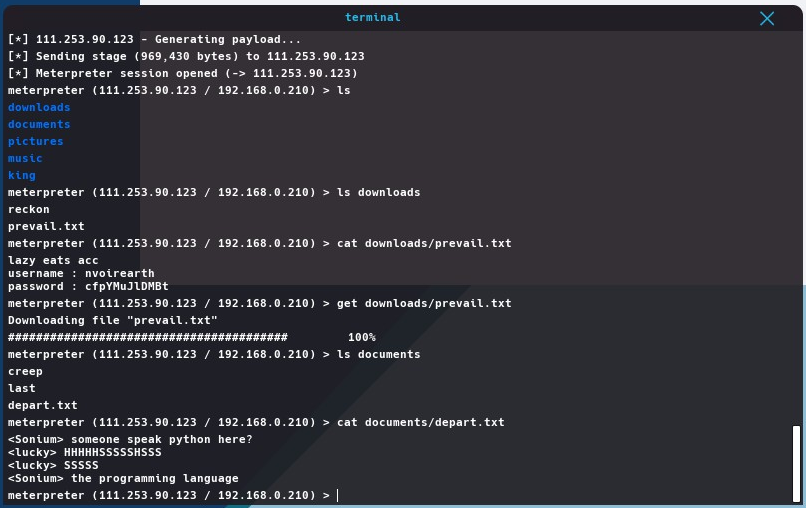Click the king directory entry

(22, 175)
